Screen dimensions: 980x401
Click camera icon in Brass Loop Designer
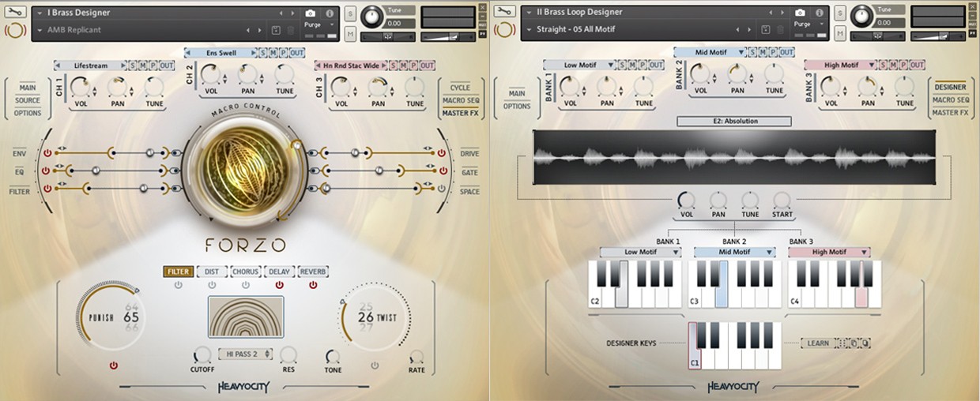coord(800,13)
